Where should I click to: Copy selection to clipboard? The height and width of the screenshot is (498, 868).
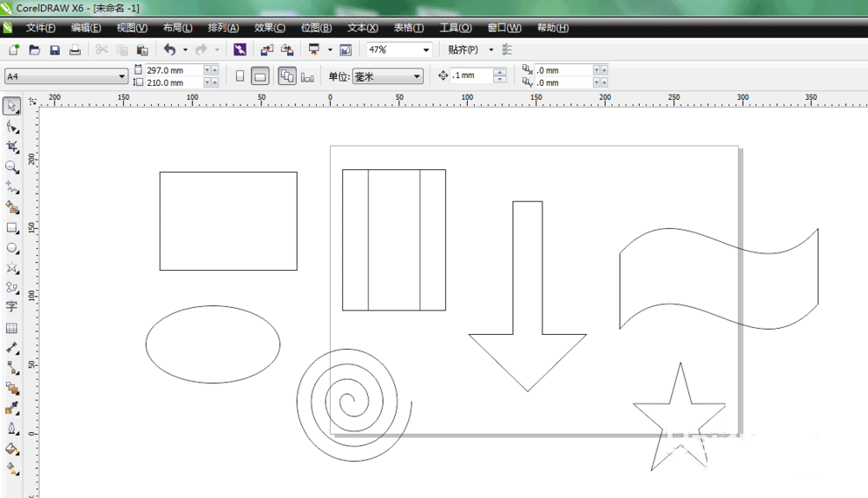(122, 49)
